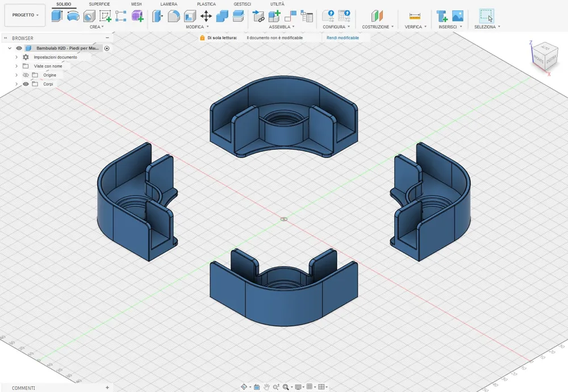
Task: Select the Combine bodies tool
Action: pos(222,16)
